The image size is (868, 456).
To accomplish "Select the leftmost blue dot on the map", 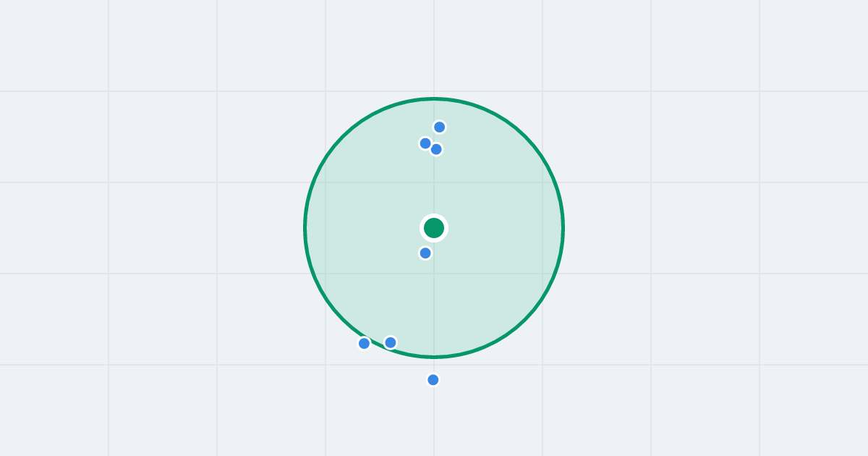I will click(364, 343).
